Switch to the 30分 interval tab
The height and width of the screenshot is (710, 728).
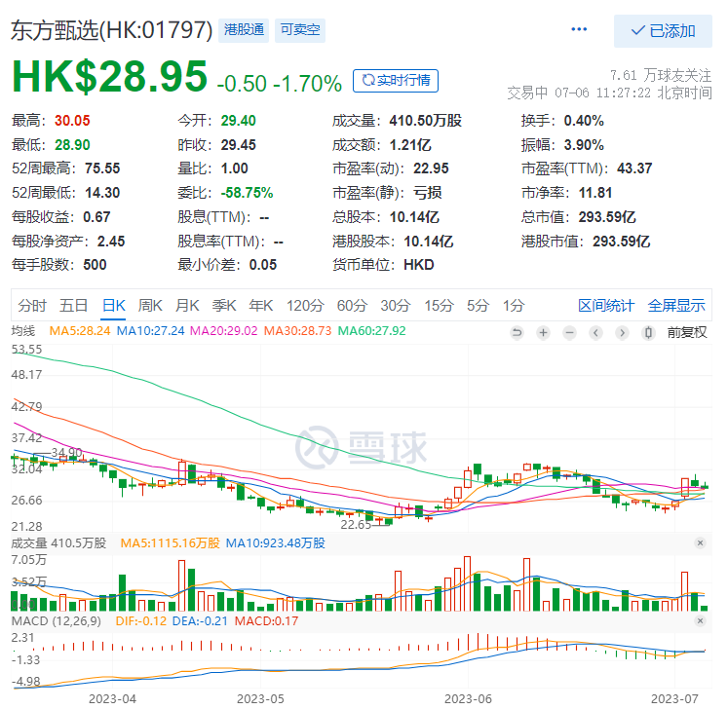pos(396,306)
